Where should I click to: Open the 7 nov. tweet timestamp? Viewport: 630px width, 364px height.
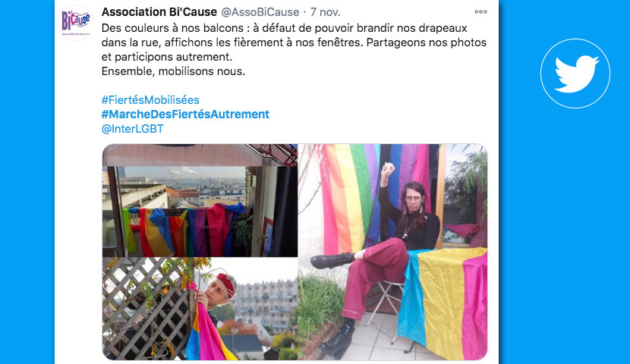(x=325, y=12)
